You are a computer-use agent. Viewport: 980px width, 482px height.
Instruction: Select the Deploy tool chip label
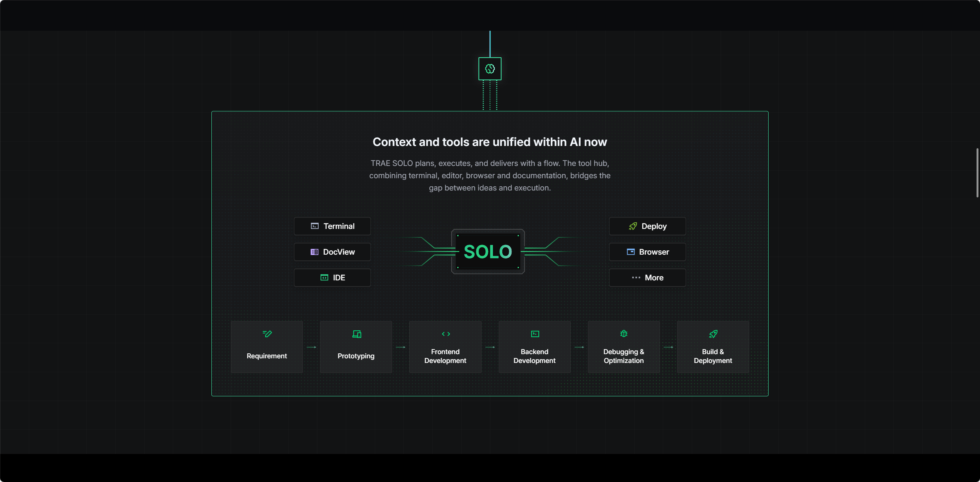click(x=654, y=226)
